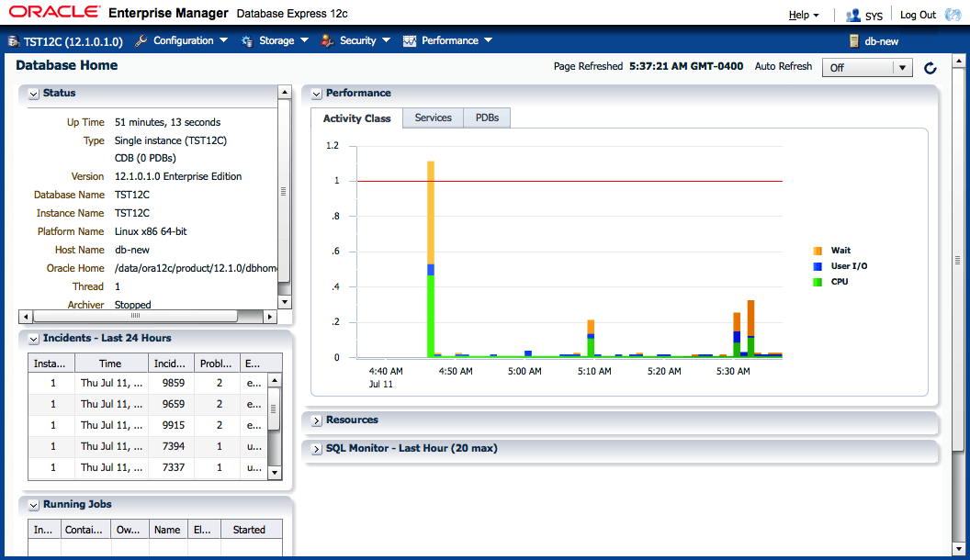Click the db-new host server icon
The width and height of the screenshot is (970, 560).
click(853, 41)
